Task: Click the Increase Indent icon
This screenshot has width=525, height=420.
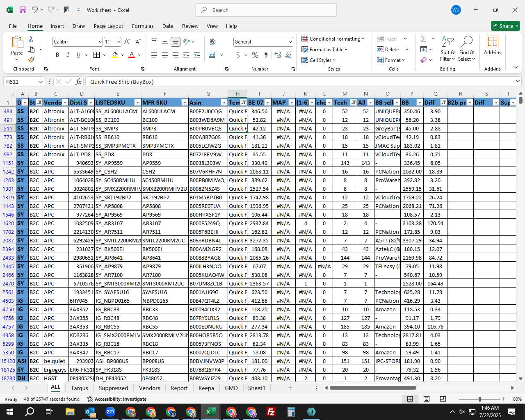Action: 197,55
